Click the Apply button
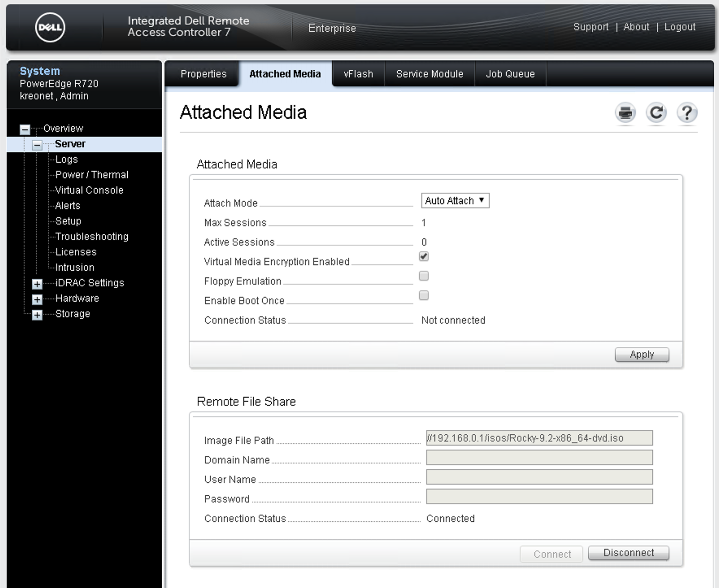 [x=642, y=355]
